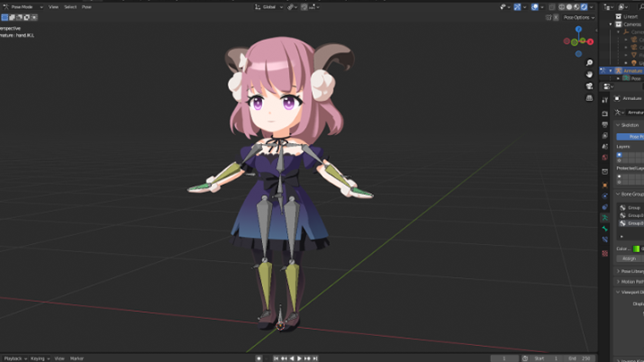The height and width of the screenshot is (362, 644).
Task: Open the View Layer properties tab
Action: click(x=605, y=136)
